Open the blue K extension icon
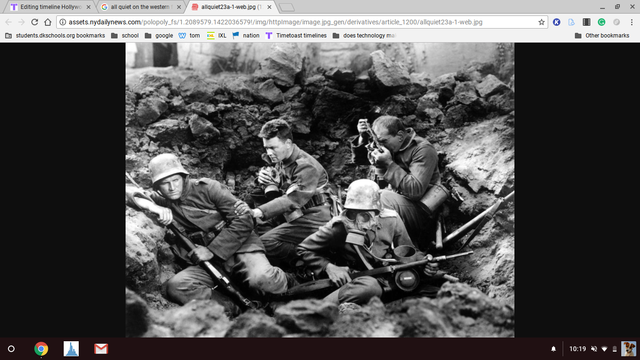The width and height of the screenshot is (640, 360). (556, 22)
